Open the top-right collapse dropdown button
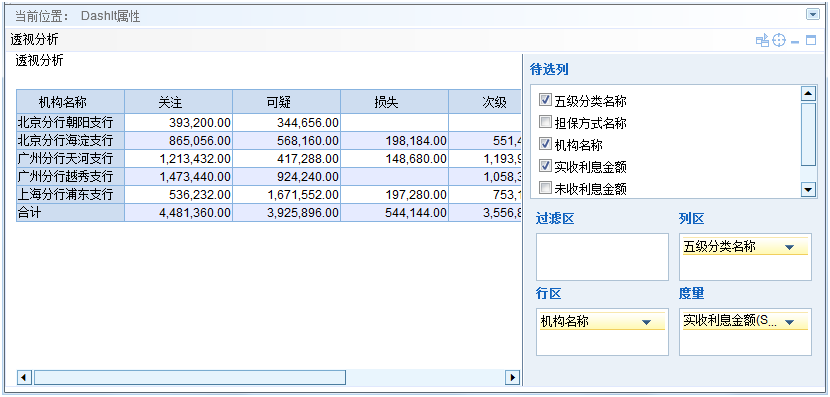830x397 pixels. click(x=813, y=15)
